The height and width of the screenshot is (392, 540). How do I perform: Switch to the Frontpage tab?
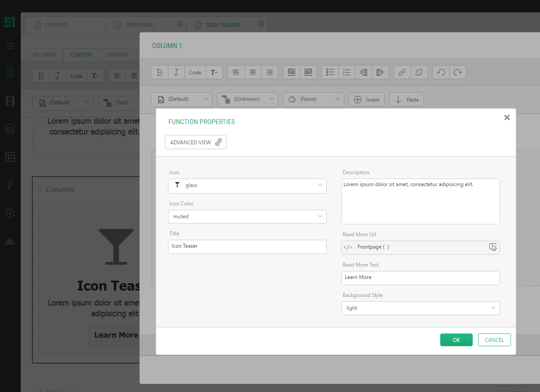point(139,25)
